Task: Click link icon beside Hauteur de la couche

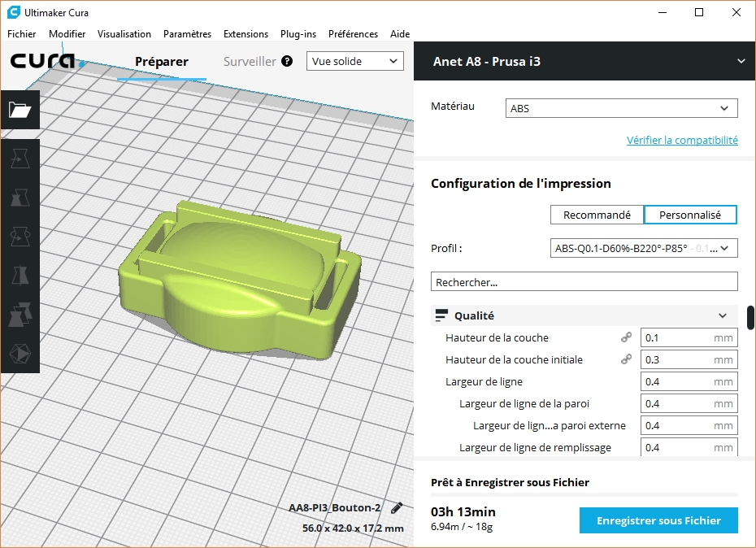Action: pyautogui.click(x=627, y=337)
